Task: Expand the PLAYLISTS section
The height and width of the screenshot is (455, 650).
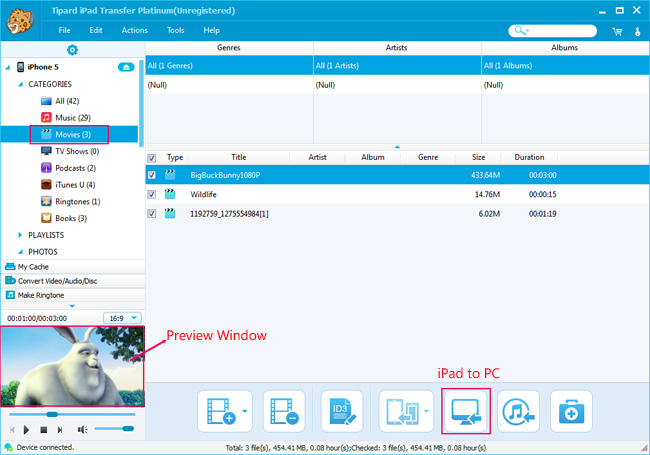Action: pyautogui.click(x=20, y=235)
